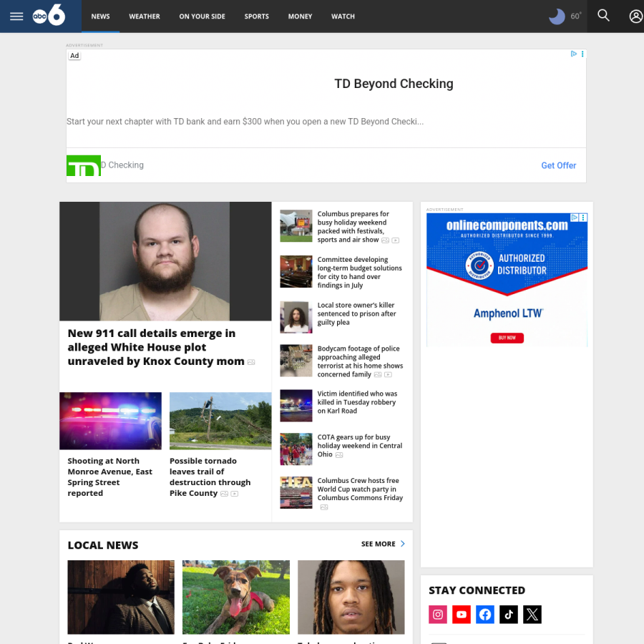Click the dog photo in Local News

(x=236, y=597)
